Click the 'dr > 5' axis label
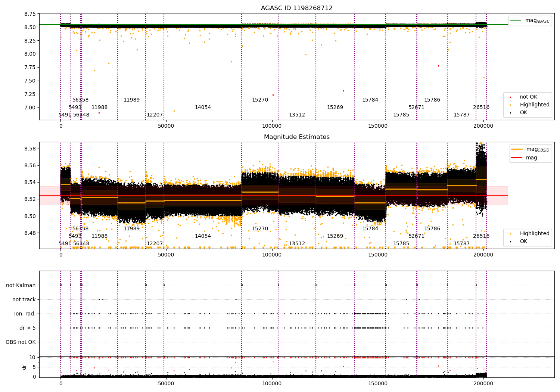The height and width of the screenshot is (392, 560). pos(28,328)
